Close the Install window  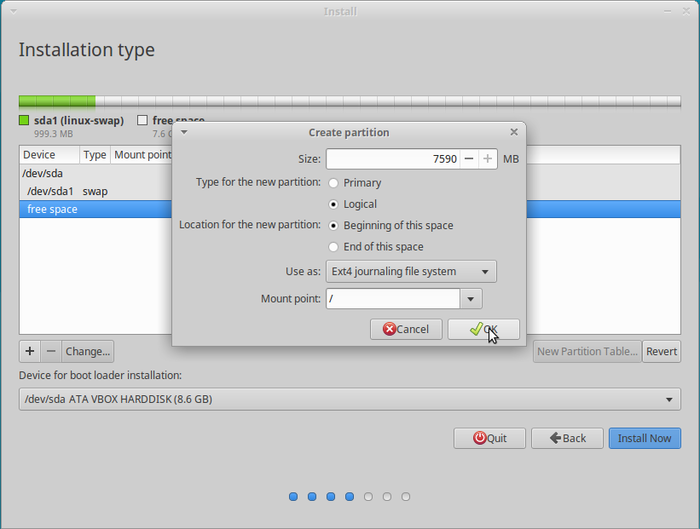click(x=687, y=12)
